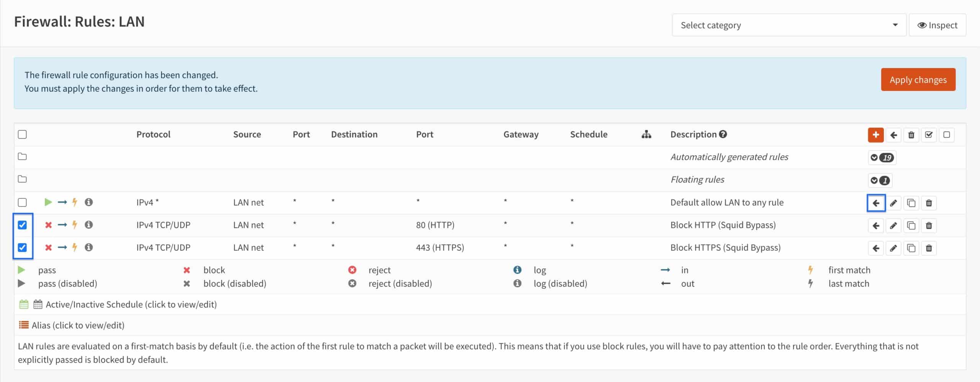Image resolution: width=980 pixels, height=382 pixels.
Task: Expand the Floating rules section
Action: (x=880, y=180)
